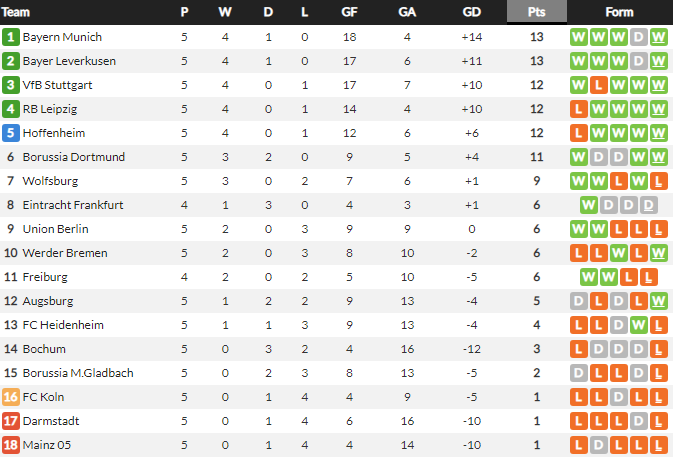Click Hoffenheim's blue position 5 badge
The width and height of the screenshot is (674, 457).
[11, 133]
